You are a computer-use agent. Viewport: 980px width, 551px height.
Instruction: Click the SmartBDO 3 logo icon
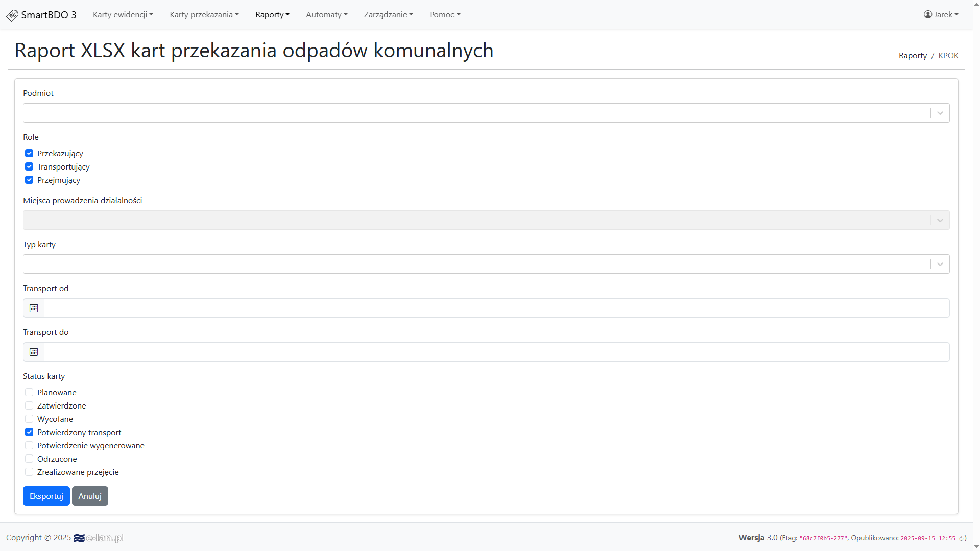point(12,15)
